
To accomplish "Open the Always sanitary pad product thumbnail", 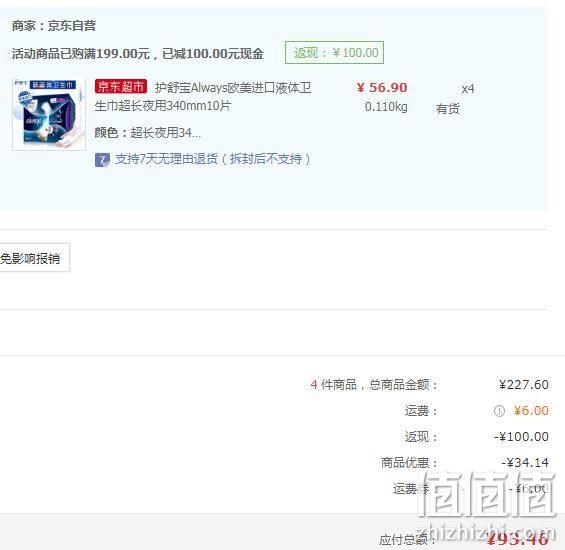I will click(49, 114).
